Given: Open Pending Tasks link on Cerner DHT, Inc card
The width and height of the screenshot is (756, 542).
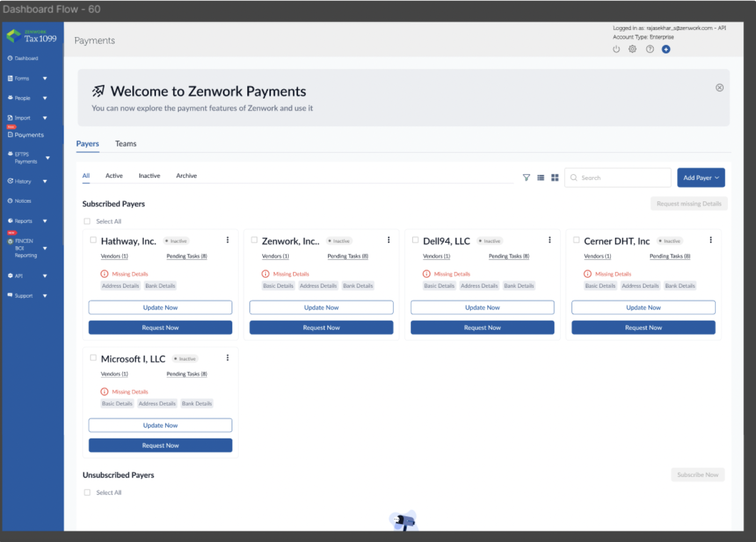Looking at the screenshot, I should (670, 256).
